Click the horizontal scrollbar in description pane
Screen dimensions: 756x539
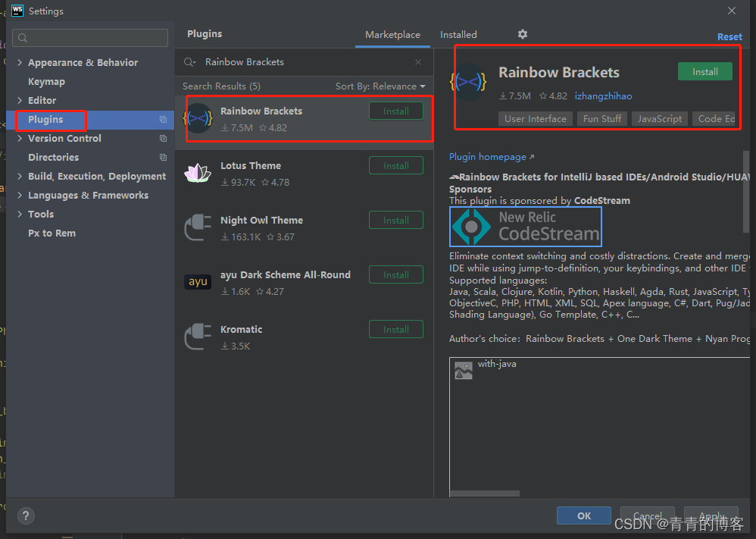click(485, 494)
